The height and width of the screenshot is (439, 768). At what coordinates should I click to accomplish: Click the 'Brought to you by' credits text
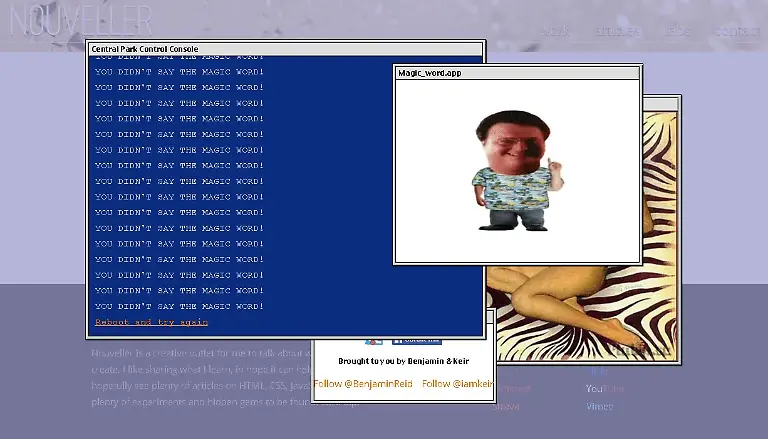(x=403, y=361)
